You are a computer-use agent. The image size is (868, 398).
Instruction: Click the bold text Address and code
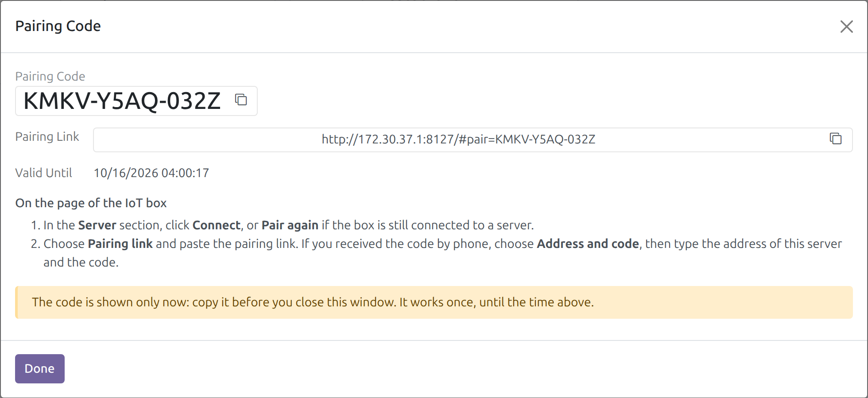[588, 243]
